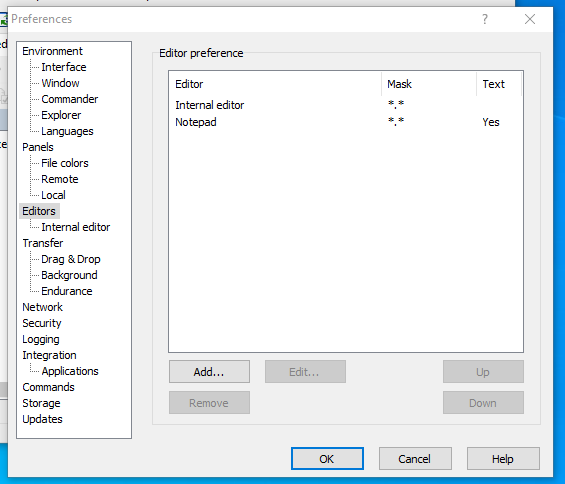Open the Commander preferences page
The image size is (565, 484).
(x=70, y=99)
